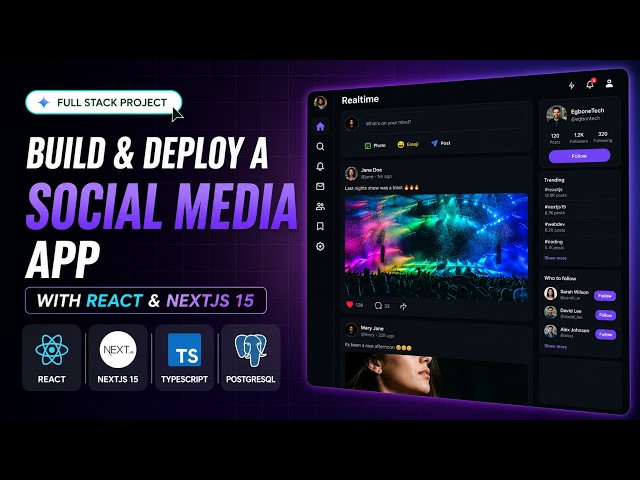The image size is (640, 480).
Task: Share Jane Doe's post
Action: pos(403,306)
